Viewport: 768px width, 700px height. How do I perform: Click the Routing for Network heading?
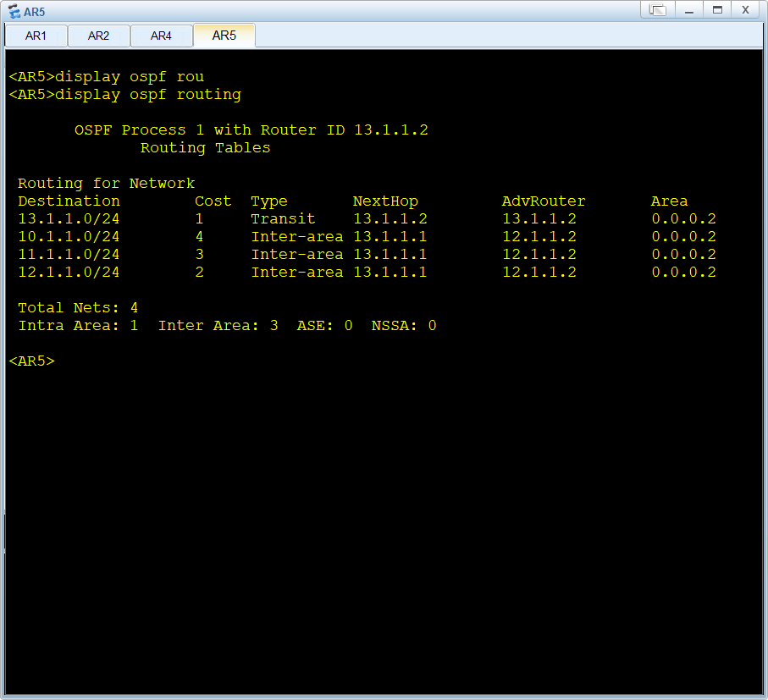pos(107,184)
